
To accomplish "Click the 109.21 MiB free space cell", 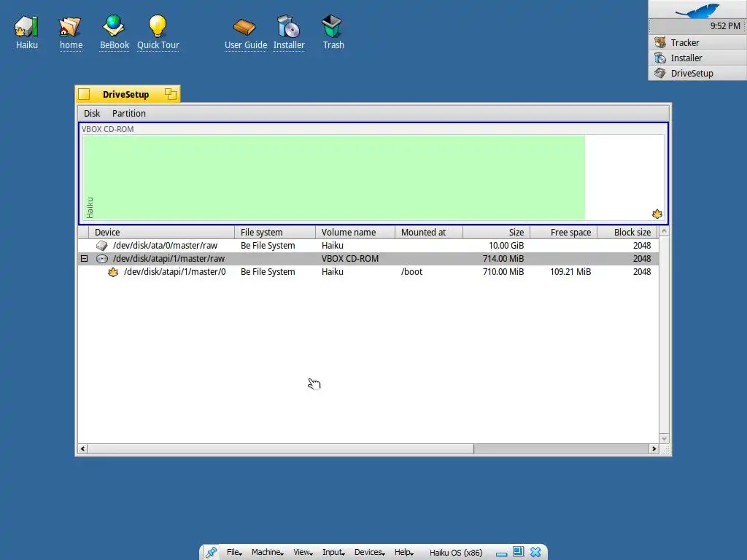I will (570, 272).
